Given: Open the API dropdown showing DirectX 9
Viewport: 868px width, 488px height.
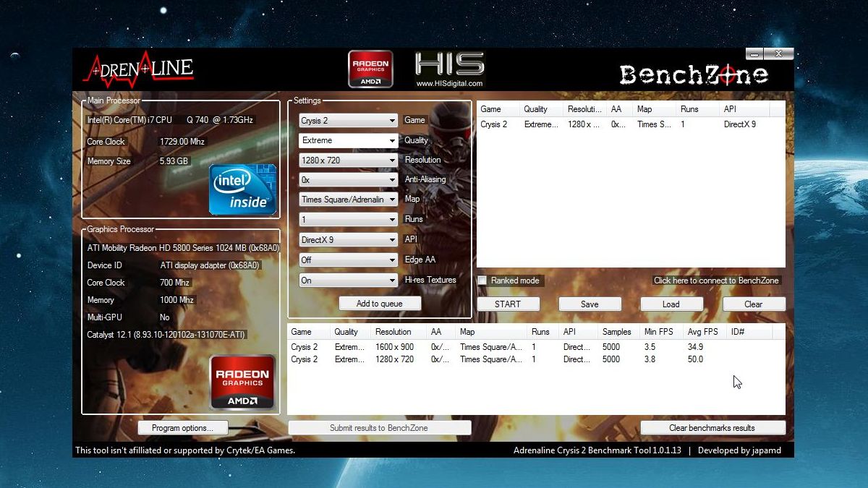Looking at the screenshot, I should [x=349, y=240].
